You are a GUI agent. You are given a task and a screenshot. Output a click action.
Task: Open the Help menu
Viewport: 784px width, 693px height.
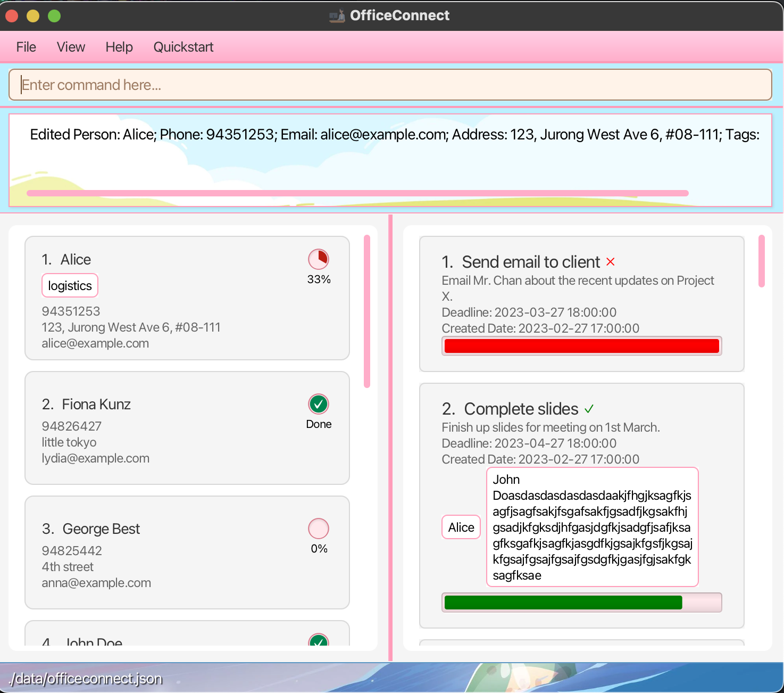tap(119, 47)
